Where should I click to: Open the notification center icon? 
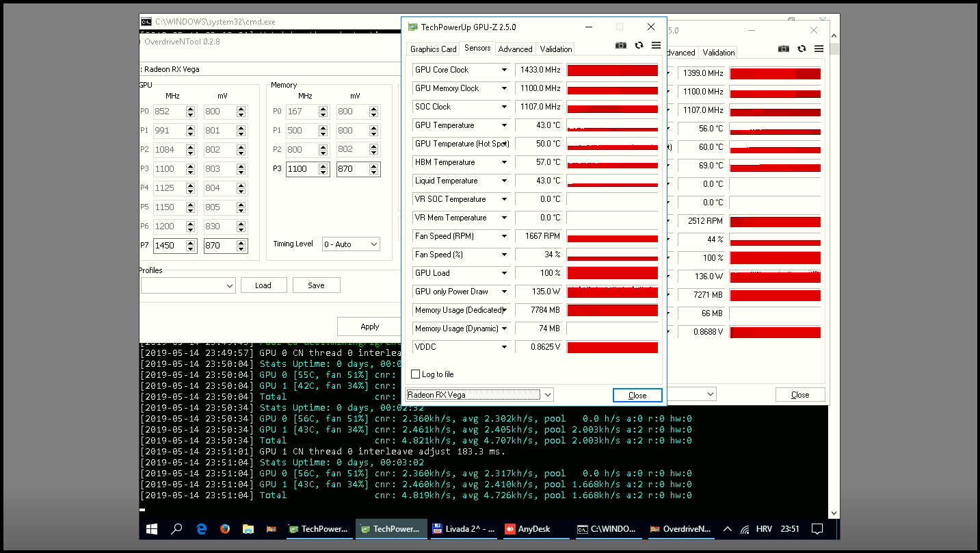click(817, 528)
